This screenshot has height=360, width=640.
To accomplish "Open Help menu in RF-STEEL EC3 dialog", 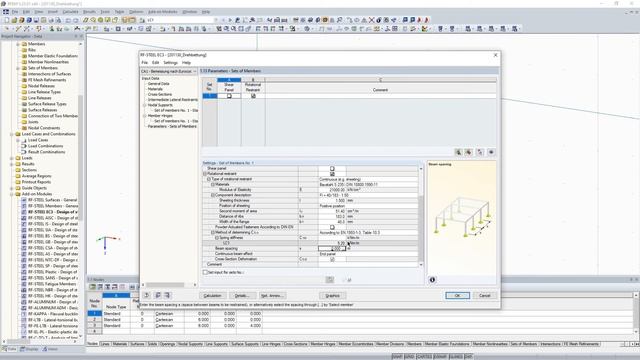I will 186,63.
